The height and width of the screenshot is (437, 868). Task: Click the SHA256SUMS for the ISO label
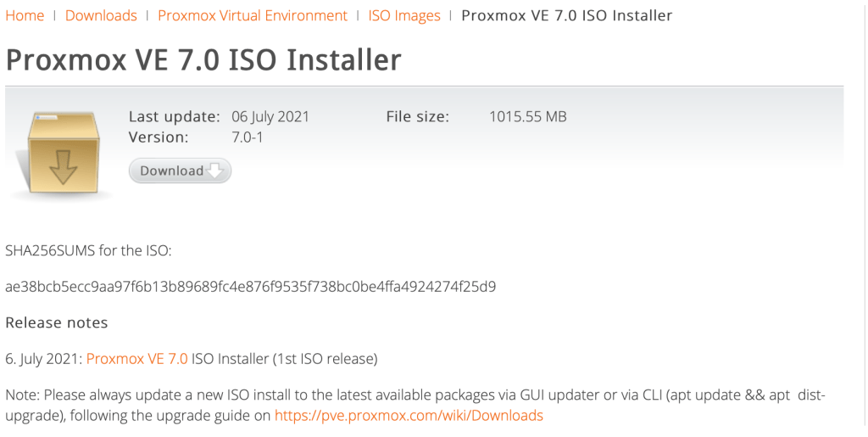tap(88, 251)
